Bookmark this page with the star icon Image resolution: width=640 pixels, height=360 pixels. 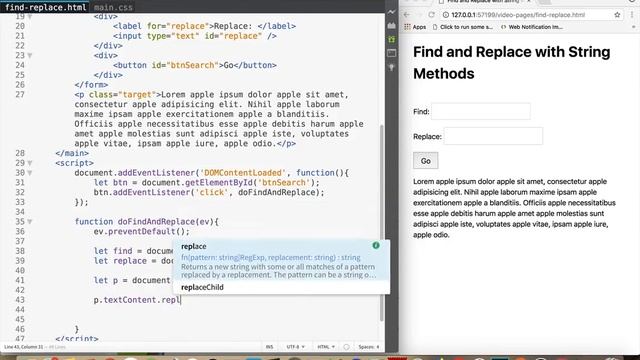coord(617,15)
